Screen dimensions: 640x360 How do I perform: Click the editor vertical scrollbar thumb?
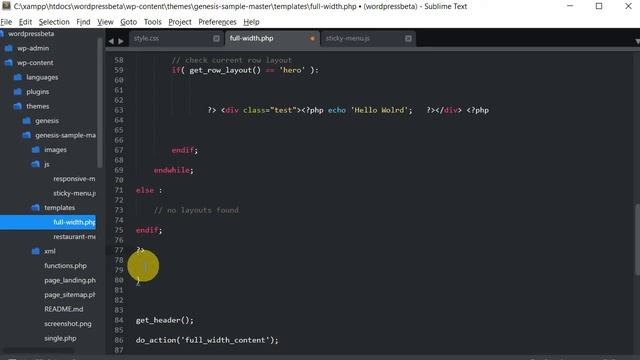tap(637, 239)
